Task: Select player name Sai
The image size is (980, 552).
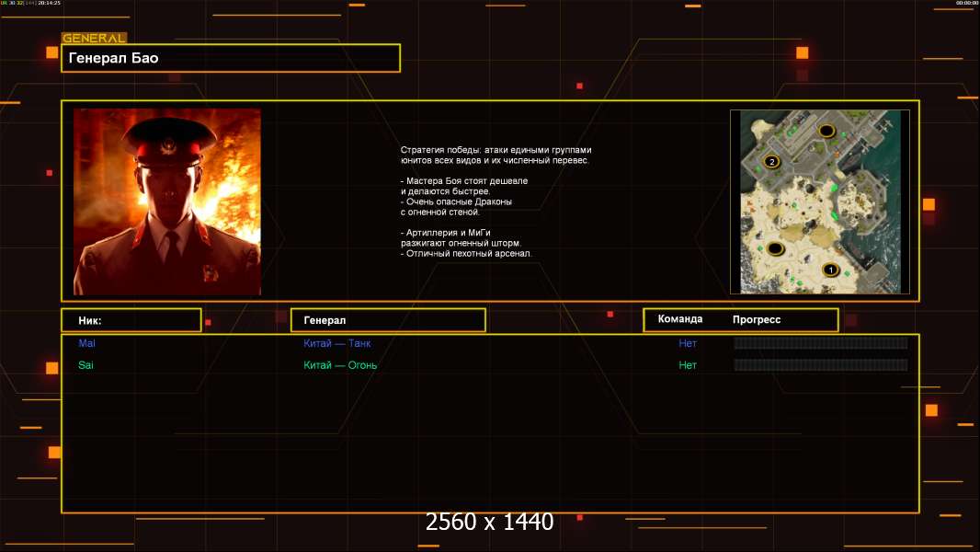Action: (x=85, y=365)
